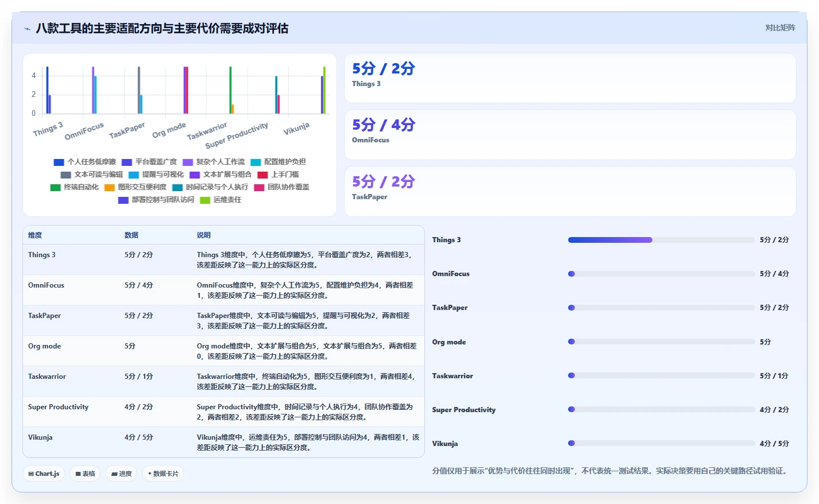
Task: Toggle the 平台覆盖广度 legend entry
Action: pos(149,162)
